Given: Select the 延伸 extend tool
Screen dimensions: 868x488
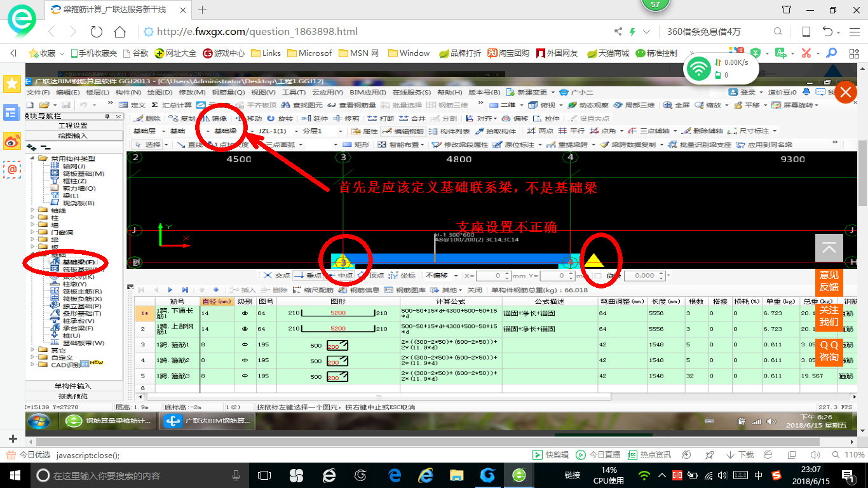Looking at the screenshot, I should pos(316,118).
